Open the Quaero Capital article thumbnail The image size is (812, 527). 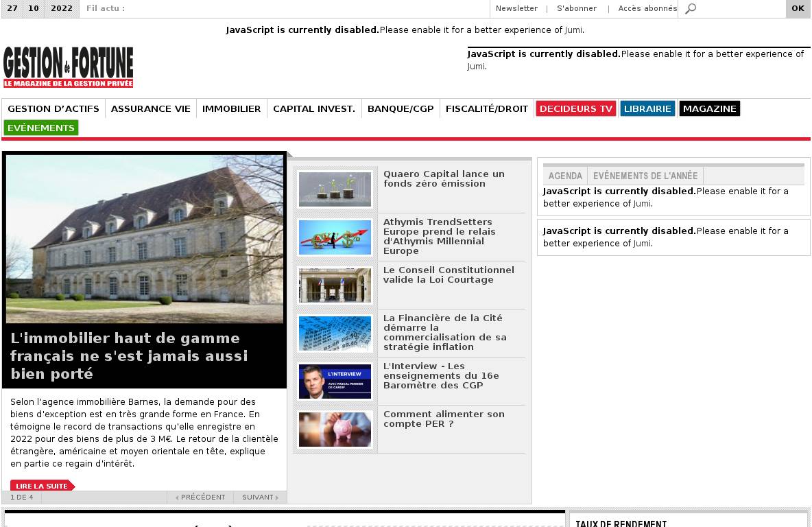(x=335, y=189)
